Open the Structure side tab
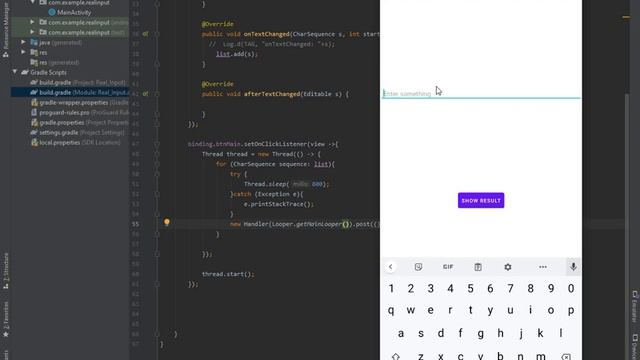The width and height of the screenshot is (640, 360). [x=6, y=271]
